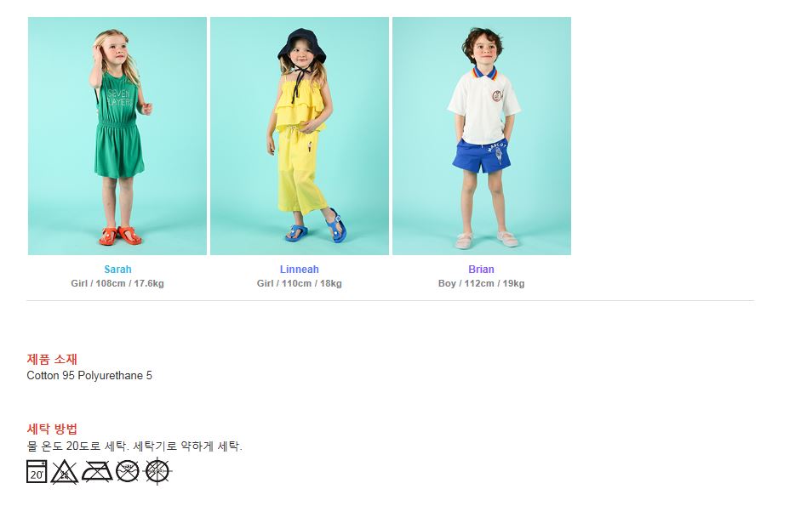Viewport: 812px width, 506px height.
Task: Click the model name Sarah
Action: click(x=117, y=269)
